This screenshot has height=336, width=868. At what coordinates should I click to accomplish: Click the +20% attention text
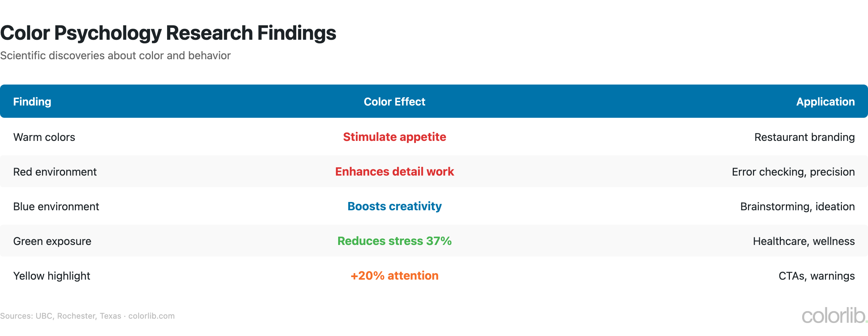394,276
